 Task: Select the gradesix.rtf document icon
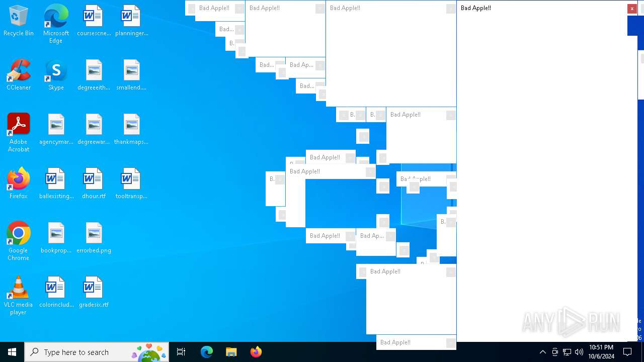pos(94,293)
